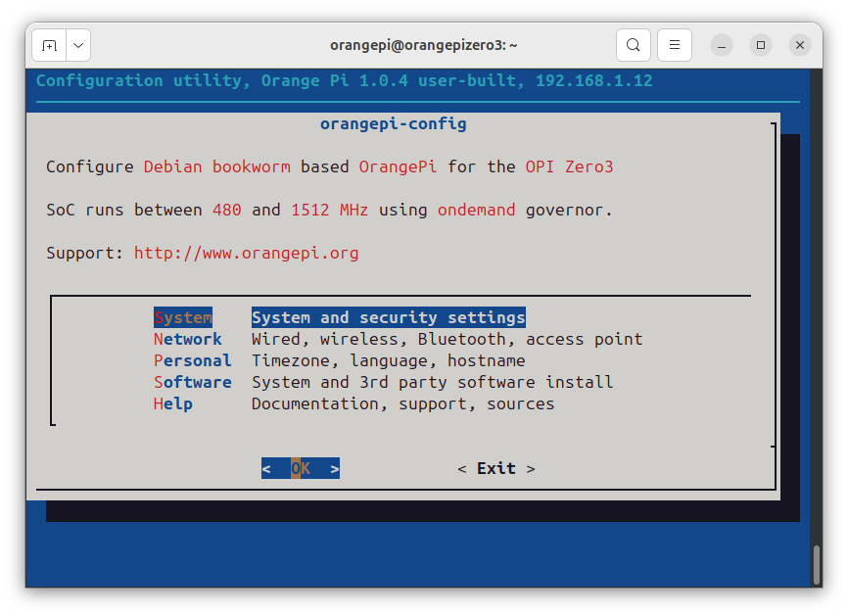Click the red 'OrangePi' word
This screenshot has height=616, width=848.
398,166
